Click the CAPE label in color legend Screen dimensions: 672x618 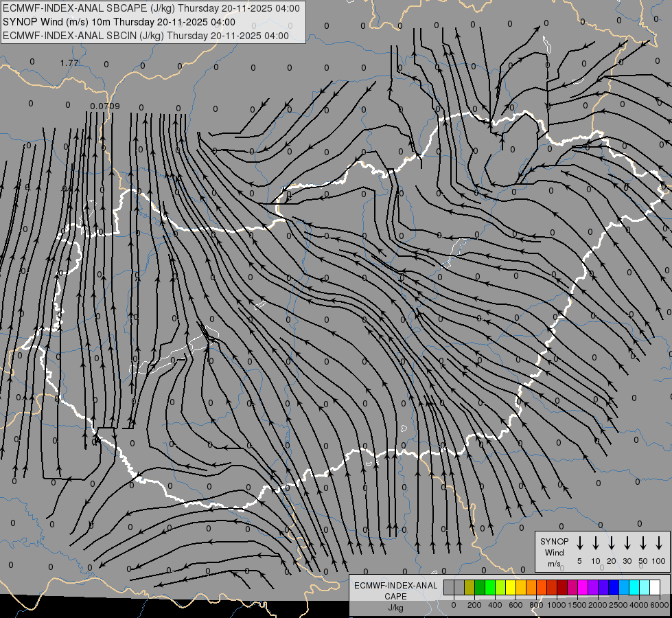pyautogui.click(x=395, y=597)
